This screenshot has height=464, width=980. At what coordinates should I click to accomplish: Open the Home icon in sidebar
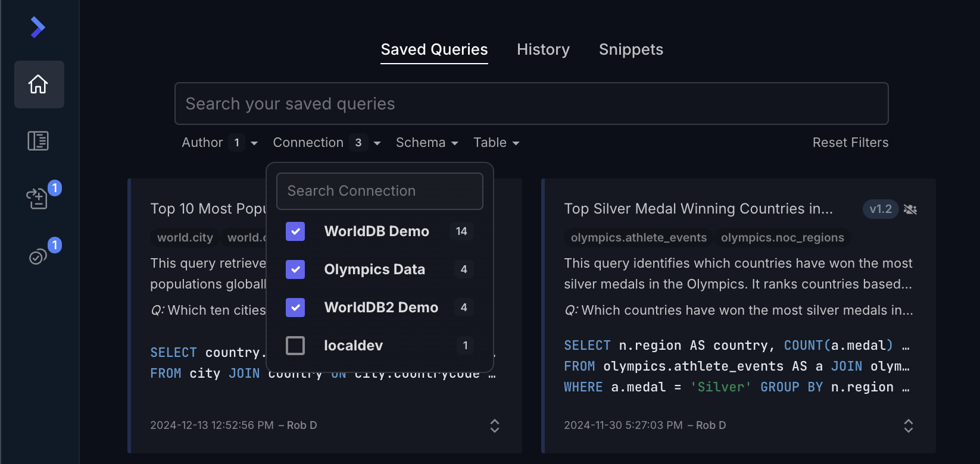pos(39,84)
